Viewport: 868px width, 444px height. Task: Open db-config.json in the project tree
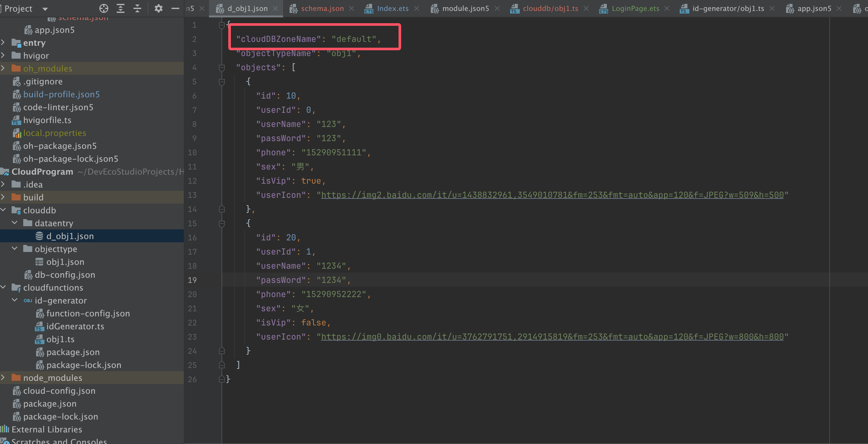tap(65, 275)
